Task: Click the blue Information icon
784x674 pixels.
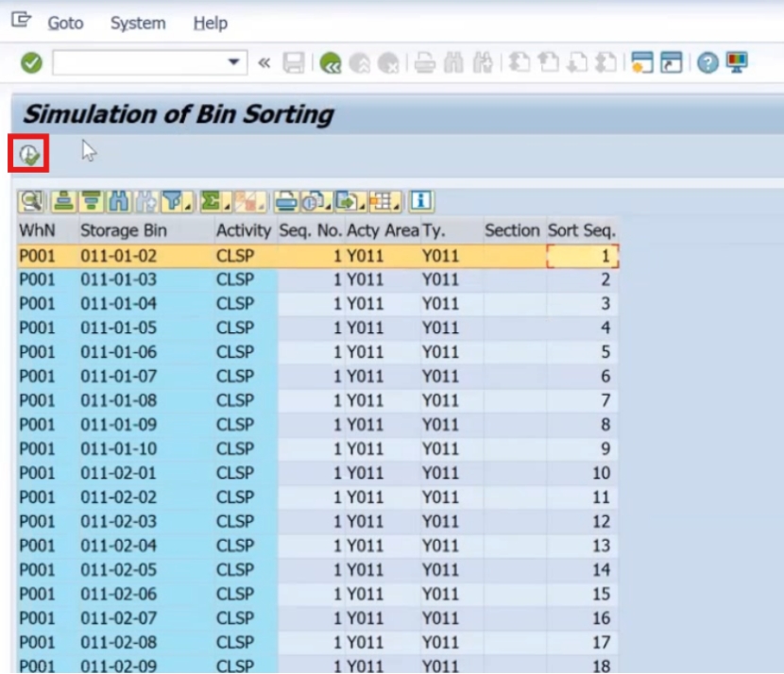Action: 421,201
